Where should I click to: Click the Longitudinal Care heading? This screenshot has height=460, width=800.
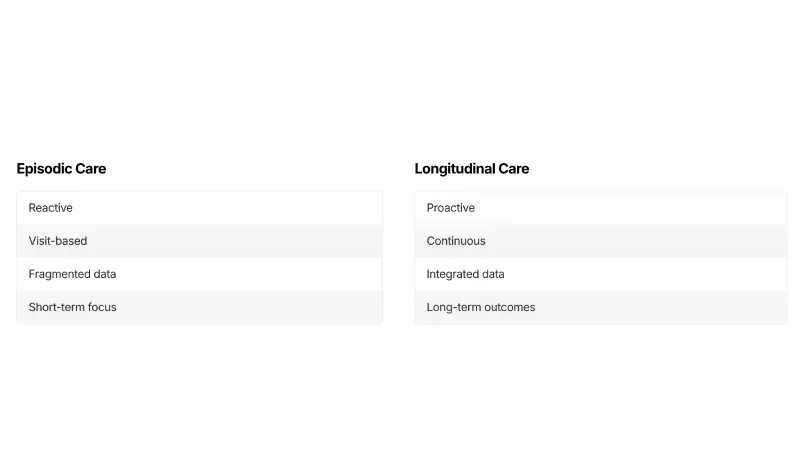coord(472,169)
